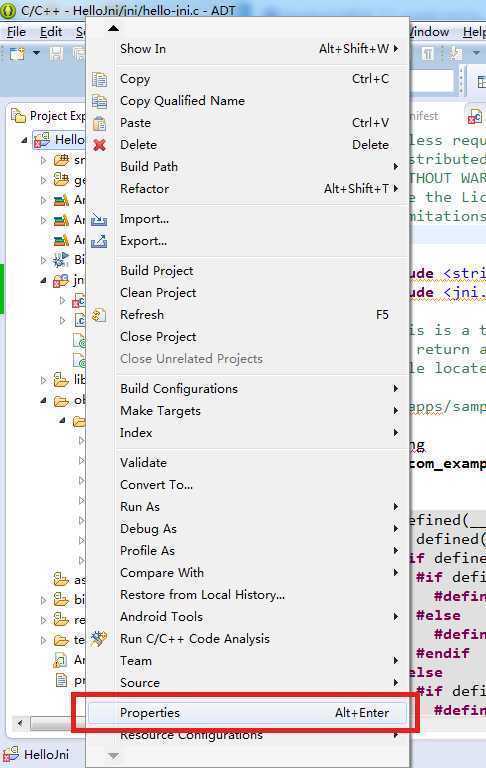The width and height of the screenshot is (486, 768).
Task: Open the Build Path submenu
Action: (248, 167)
